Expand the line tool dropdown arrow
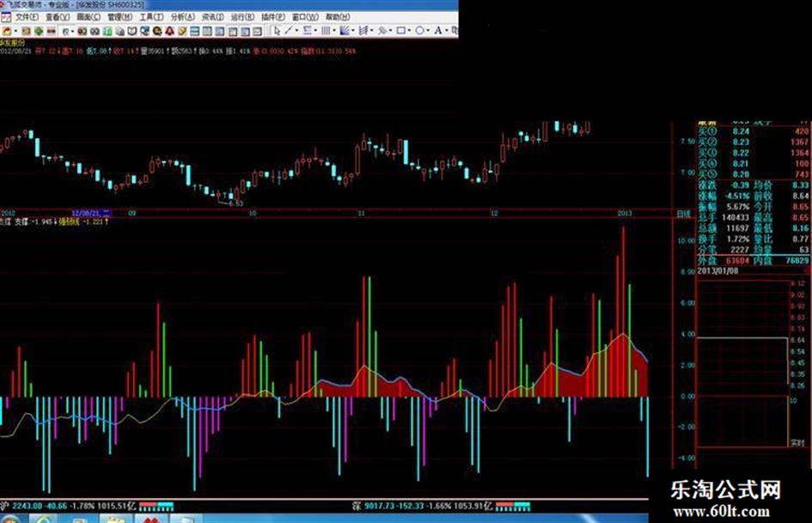This screenshot has height=523, width=812. (296, 31)
